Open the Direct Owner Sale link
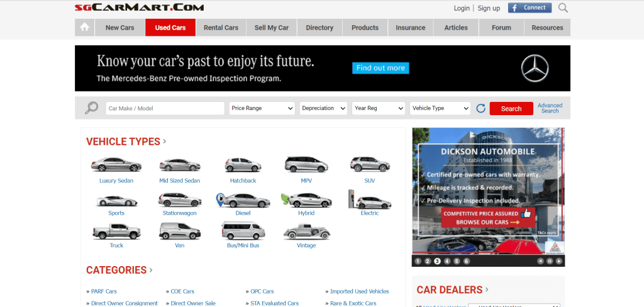The width and height of the screenshot is (644, 307). pos(193,303)
